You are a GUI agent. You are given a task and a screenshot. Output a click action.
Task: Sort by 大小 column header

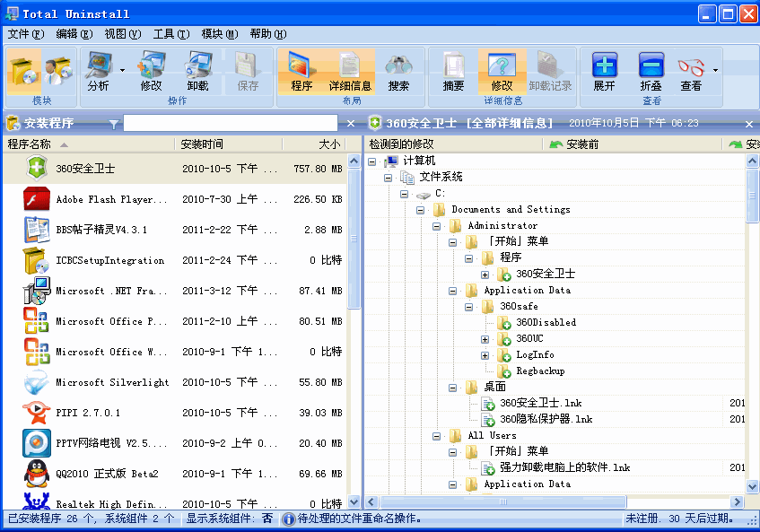pos(315,144)
